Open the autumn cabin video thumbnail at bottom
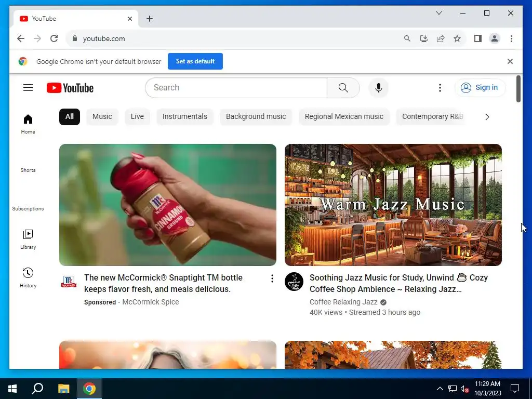 coord(393,354)
